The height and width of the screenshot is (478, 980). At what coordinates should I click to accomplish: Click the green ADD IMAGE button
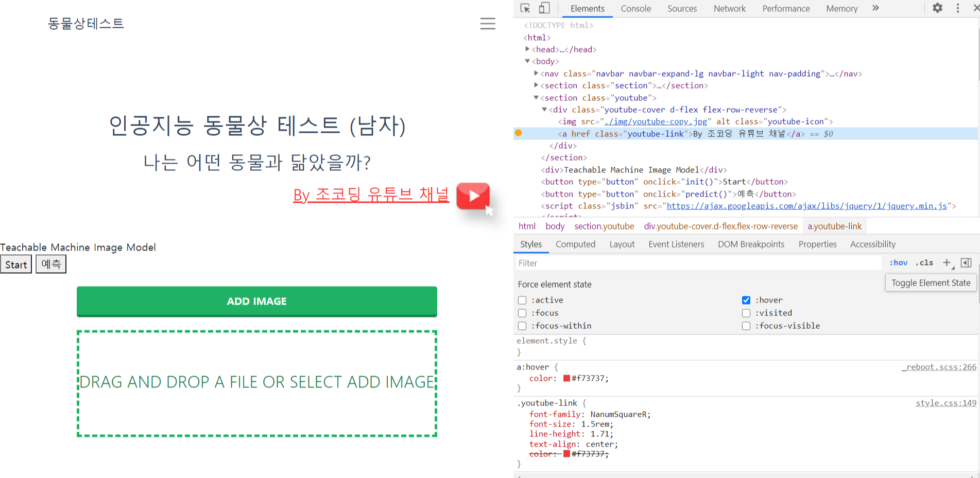coord(257,302)
